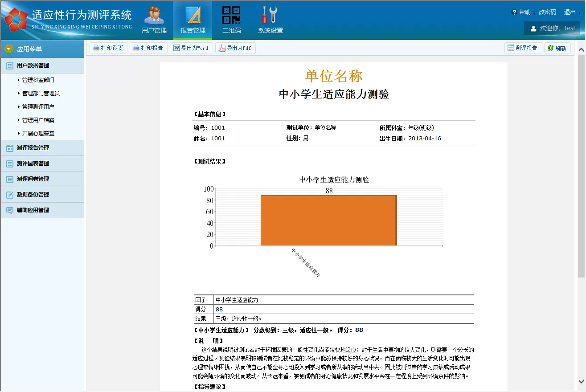
Task: Export report with 导出为Word button
Action: tap(191, 48)
